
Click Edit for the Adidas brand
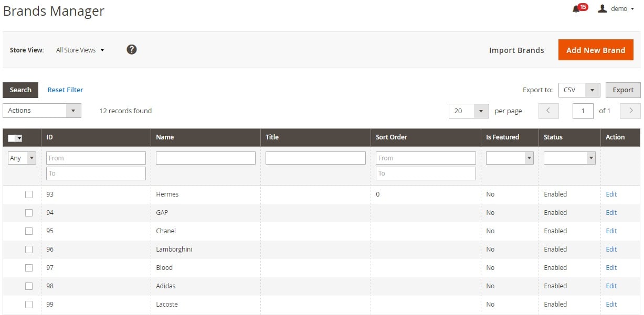tap(611, 286)
